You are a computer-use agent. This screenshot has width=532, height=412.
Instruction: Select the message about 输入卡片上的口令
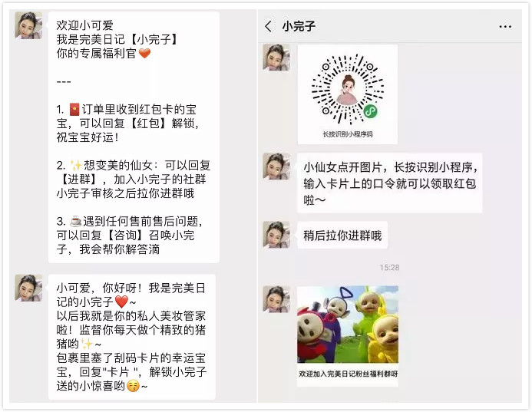pos(389,183)
